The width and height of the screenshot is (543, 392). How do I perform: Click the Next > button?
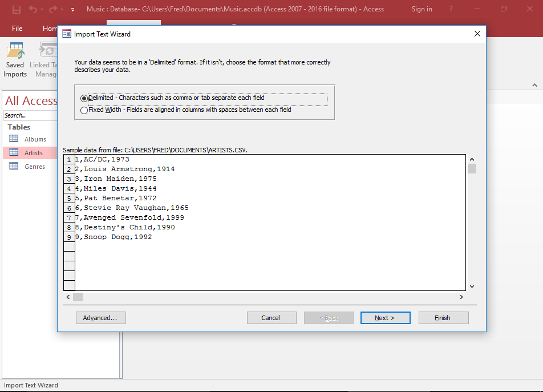[386, 318]
